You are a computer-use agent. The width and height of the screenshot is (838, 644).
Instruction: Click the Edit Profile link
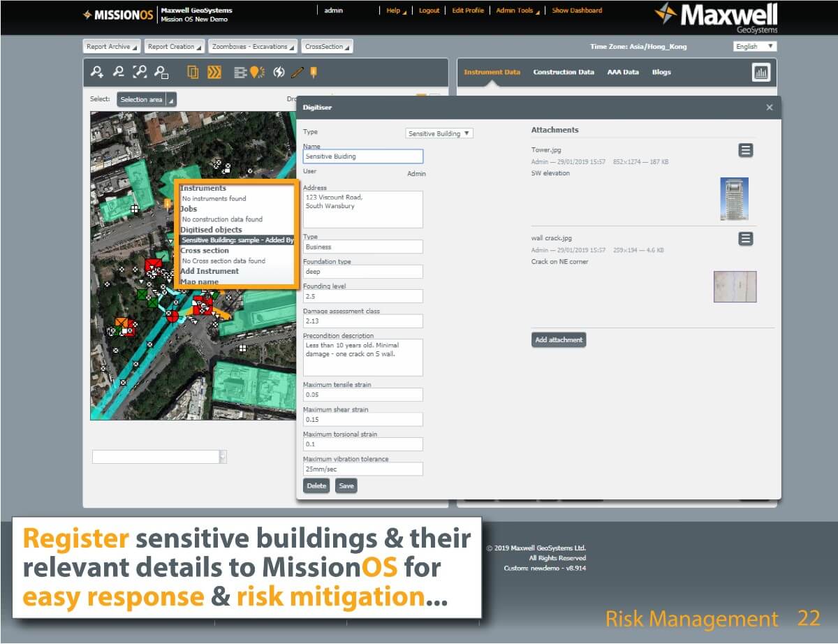click(x=468, y=10)
